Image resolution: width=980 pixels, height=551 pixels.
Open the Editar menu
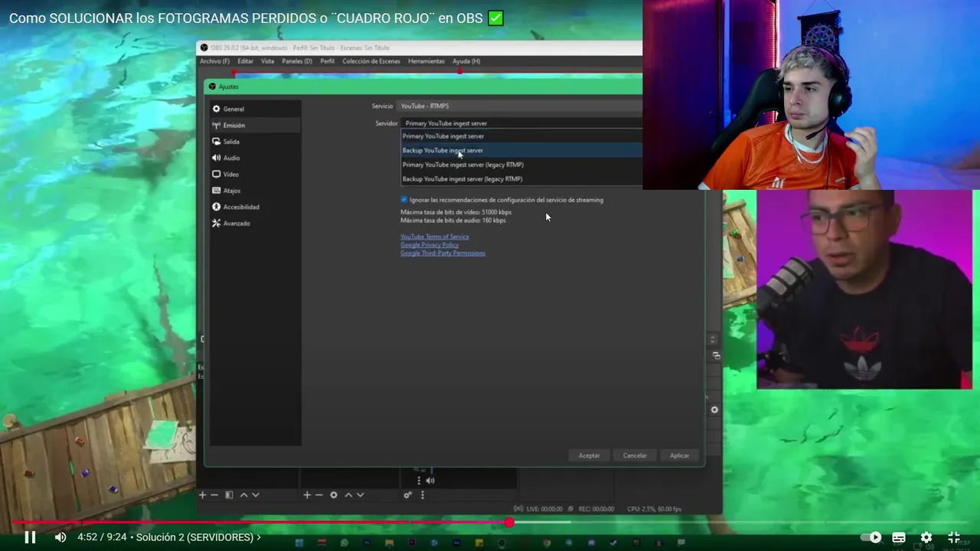[245, 61]
